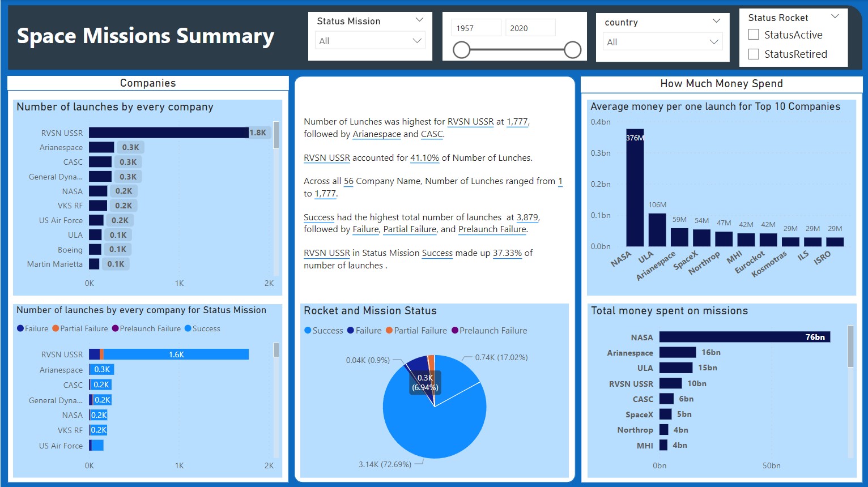Click the Kosmotras axis label
Viewport: 868px width, 487px height.
pos(769,264)
